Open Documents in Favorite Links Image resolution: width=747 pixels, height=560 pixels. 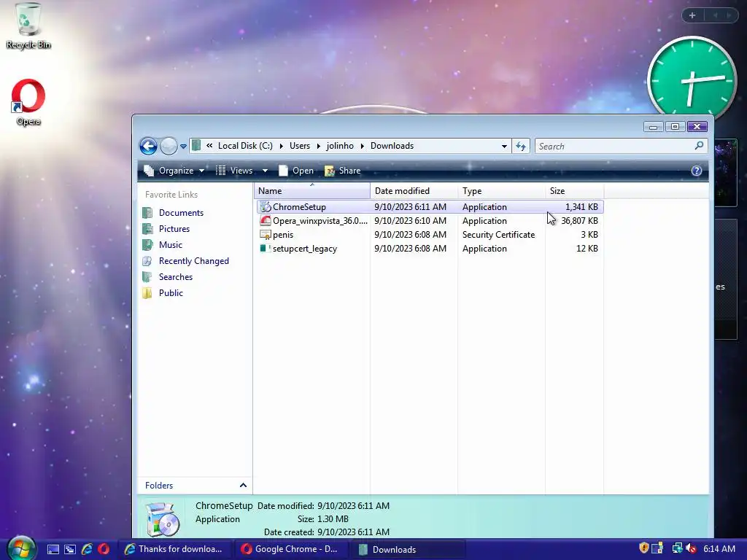coord(181,213)
